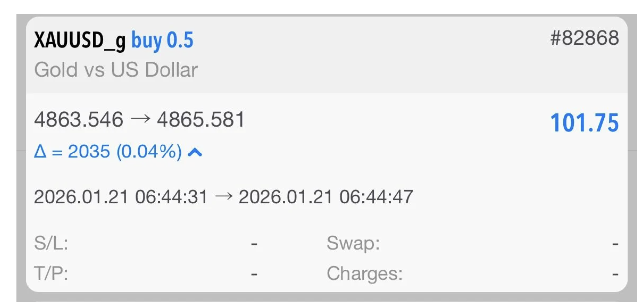The image size is (644, 307).
Task: Click the "Gold vs US Dollar" description
Action: point(116,70)
